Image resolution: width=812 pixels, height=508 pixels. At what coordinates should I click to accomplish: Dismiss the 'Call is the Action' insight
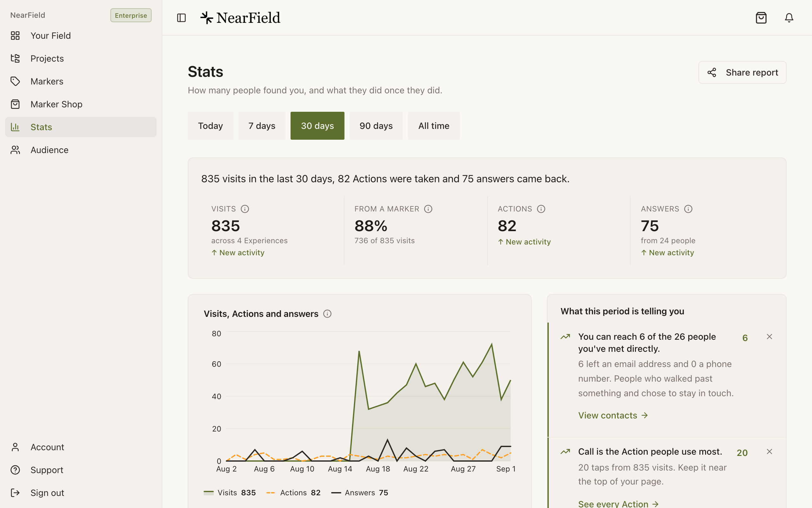click(x=769, y=451)
